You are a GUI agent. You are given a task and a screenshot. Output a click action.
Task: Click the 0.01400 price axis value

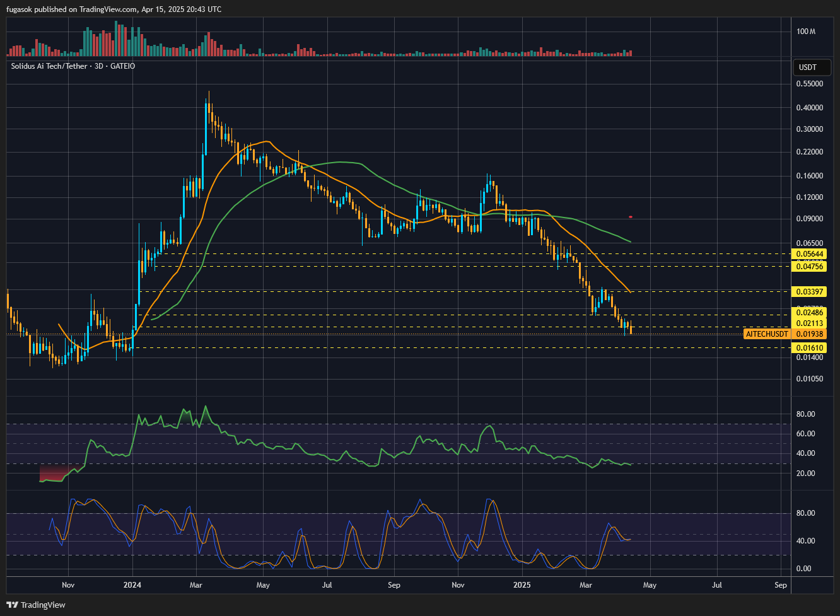coord(810,357)
